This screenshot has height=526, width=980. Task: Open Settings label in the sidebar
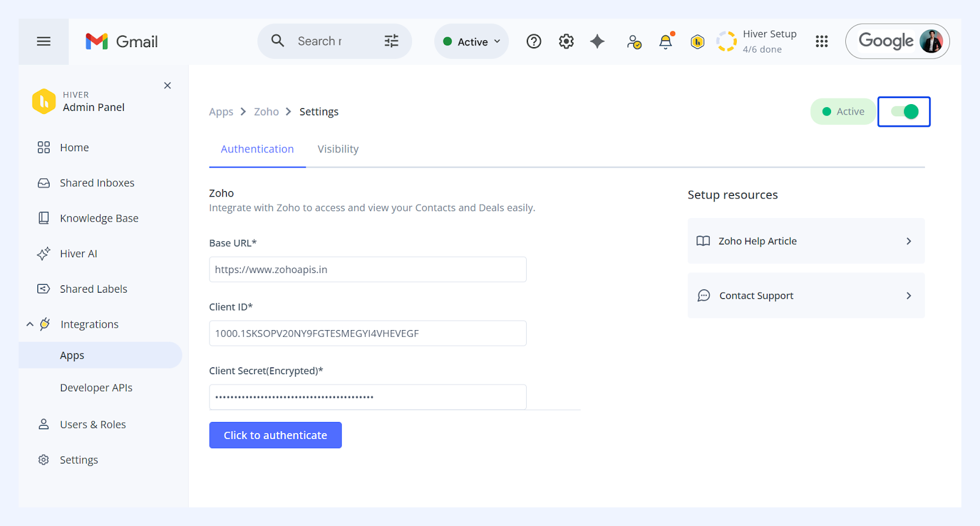(79, 460)
